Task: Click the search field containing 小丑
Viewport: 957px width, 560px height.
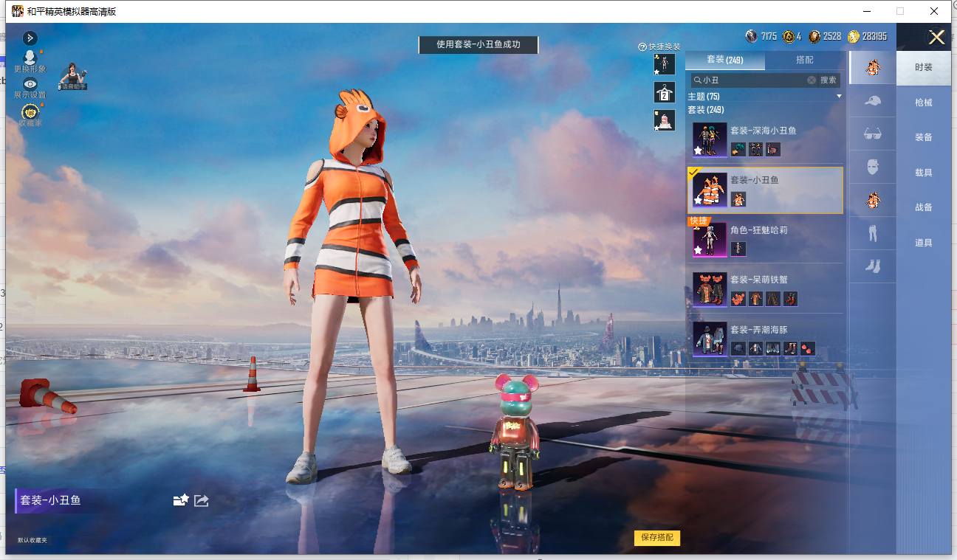Action: tap(753, 80)
